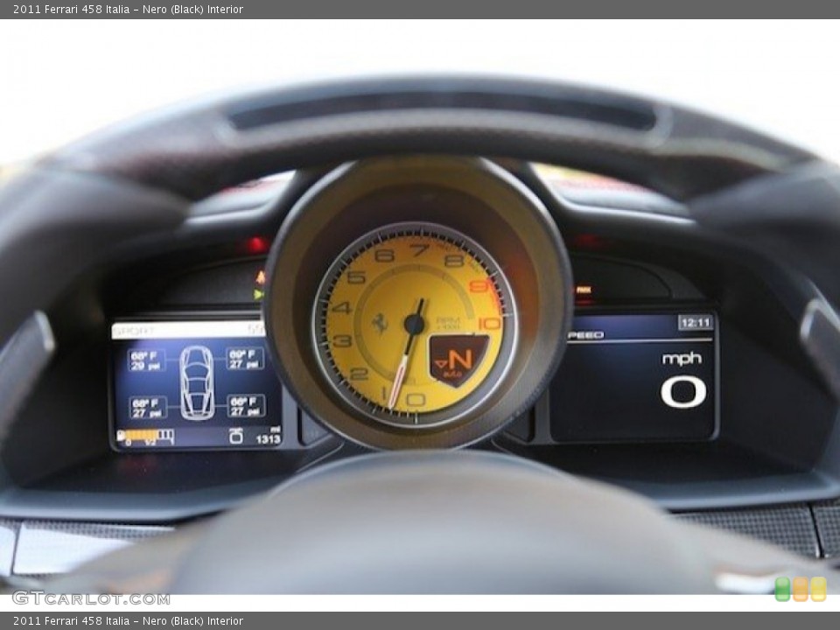Click the N gear indicator display
Viewport: 840px width, 630px height.
click(x=458, y=360)
